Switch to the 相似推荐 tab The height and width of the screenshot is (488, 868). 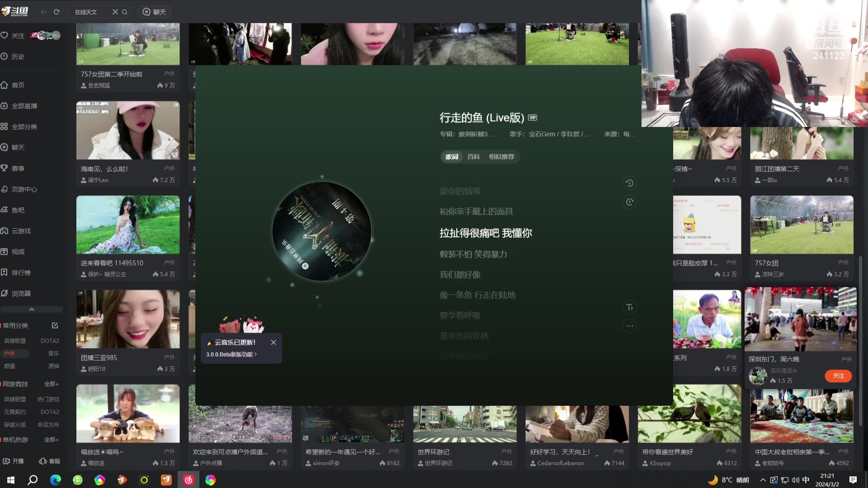(501, 157)
